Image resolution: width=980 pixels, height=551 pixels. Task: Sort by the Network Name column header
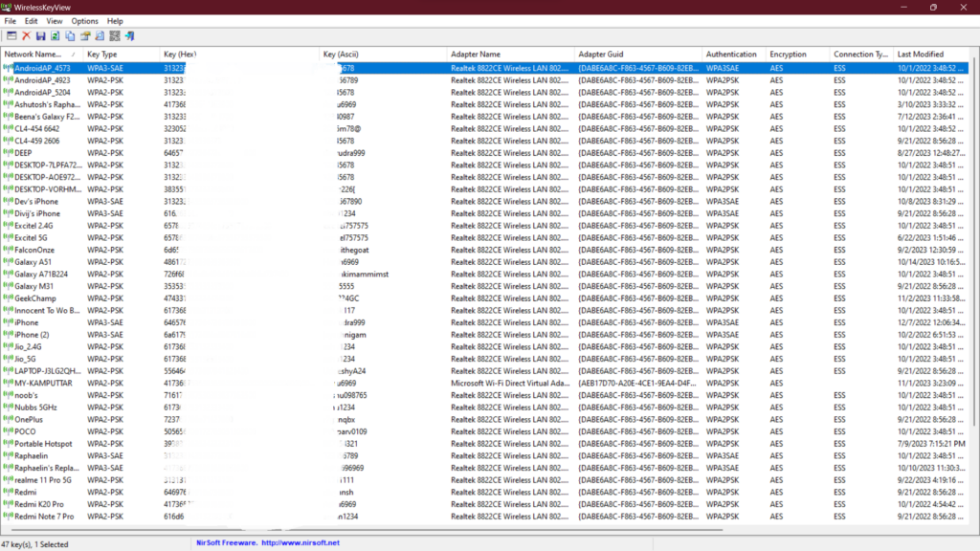point(38,55)
